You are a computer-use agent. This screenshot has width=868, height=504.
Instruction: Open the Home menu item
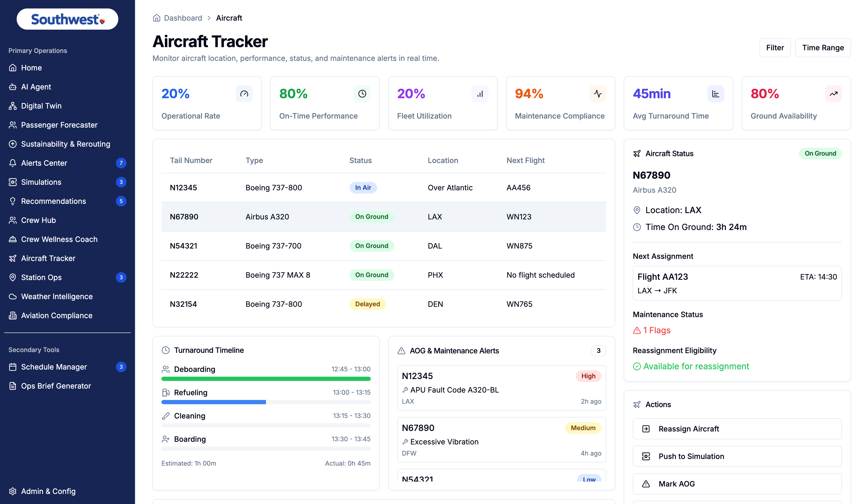click(x=67, y=68)
